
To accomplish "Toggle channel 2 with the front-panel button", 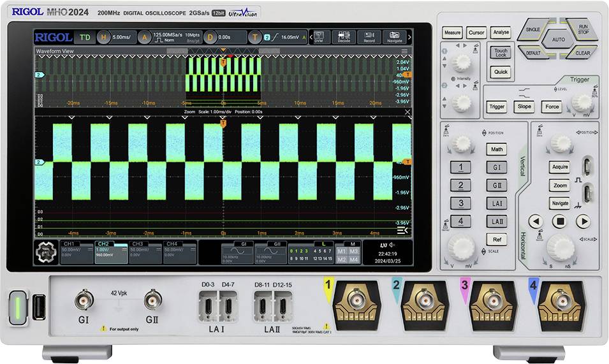I will pyautogui.click(x=460, y=186).
